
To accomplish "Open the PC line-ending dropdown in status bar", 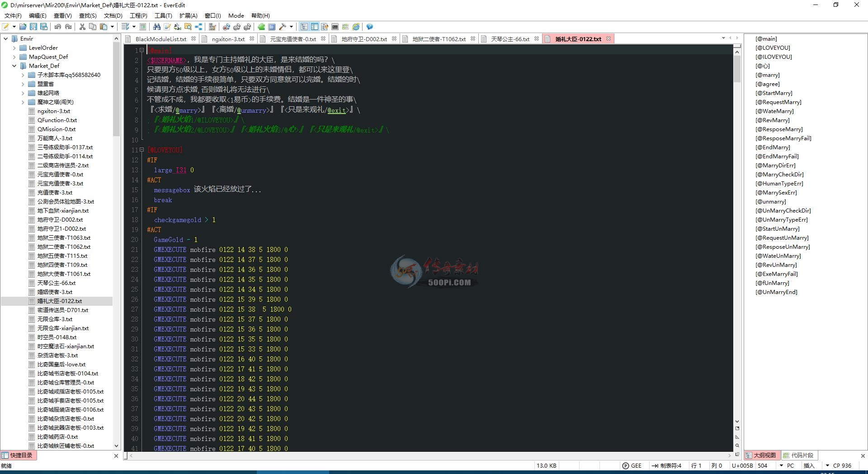I will pyautogui.click(x=781, y=465).
